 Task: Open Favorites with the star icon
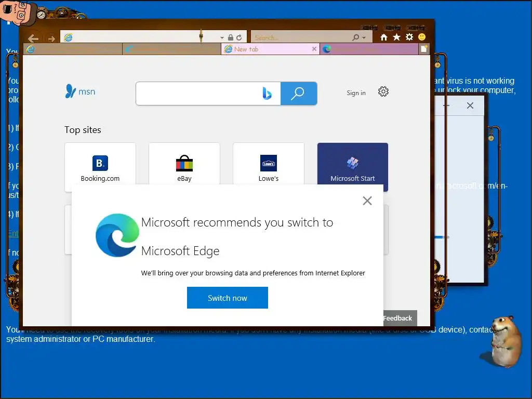396,37
